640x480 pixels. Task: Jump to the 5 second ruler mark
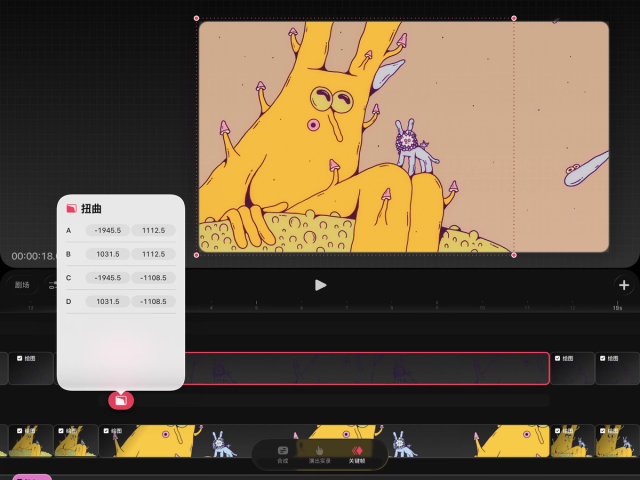pos(256,307)
